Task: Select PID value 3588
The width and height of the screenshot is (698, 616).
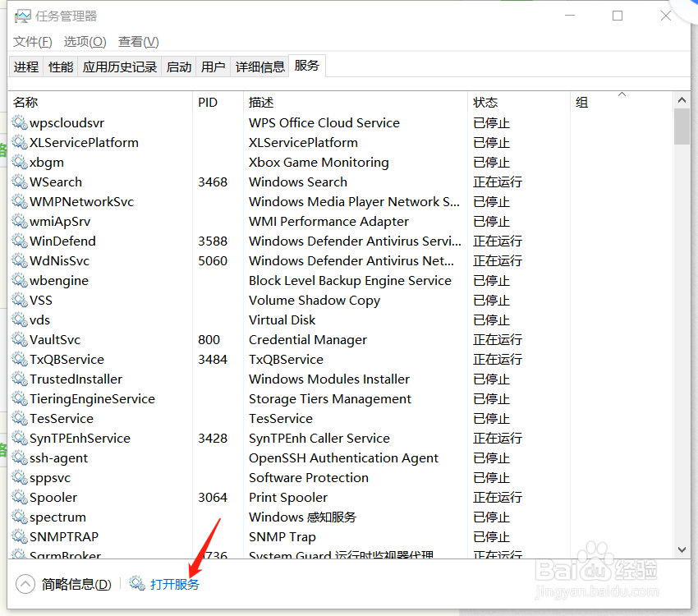Action: (x=213, y=241)
